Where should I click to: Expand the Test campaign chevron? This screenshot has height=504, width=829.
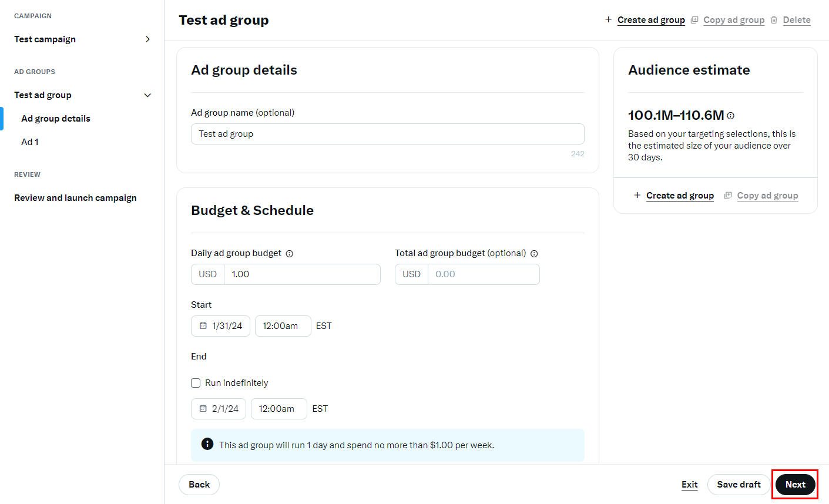tap(147, 39)
